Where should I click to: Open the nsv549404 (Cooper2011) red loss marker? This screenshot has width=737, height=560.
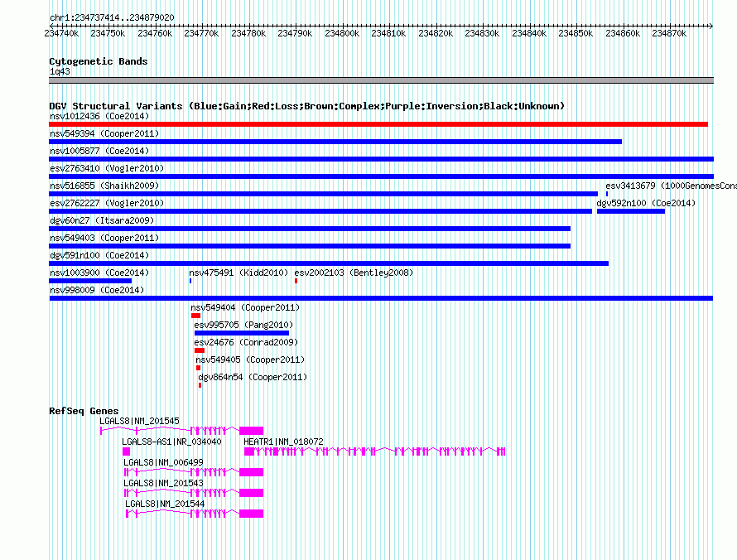tap(195, 316)
